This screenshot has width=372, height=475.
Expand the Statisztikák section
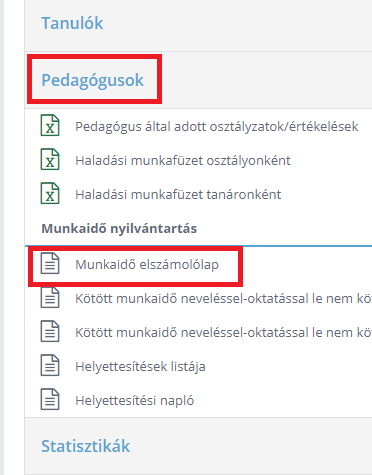coord(86,446)
